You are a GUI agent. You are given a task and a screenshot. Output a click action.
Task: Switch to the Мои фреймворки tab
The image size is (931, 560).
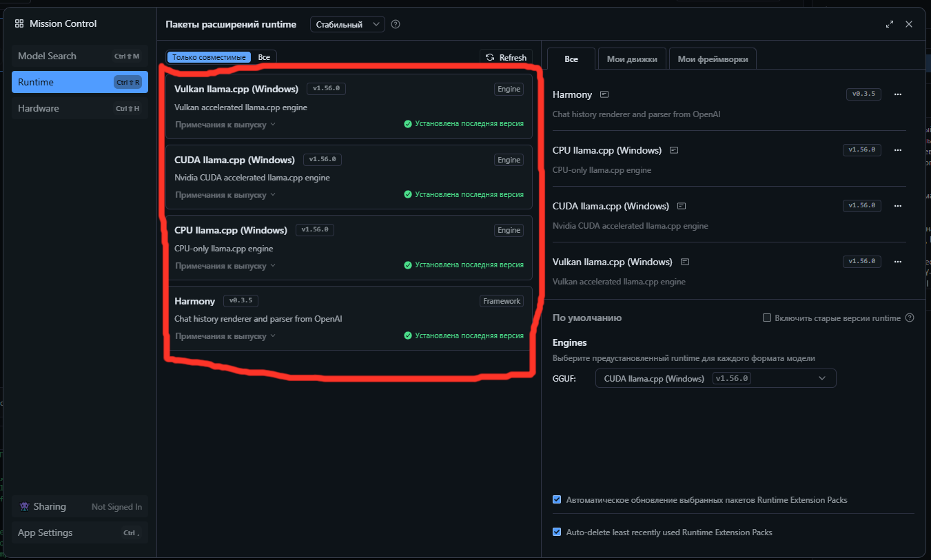point(713,59)
